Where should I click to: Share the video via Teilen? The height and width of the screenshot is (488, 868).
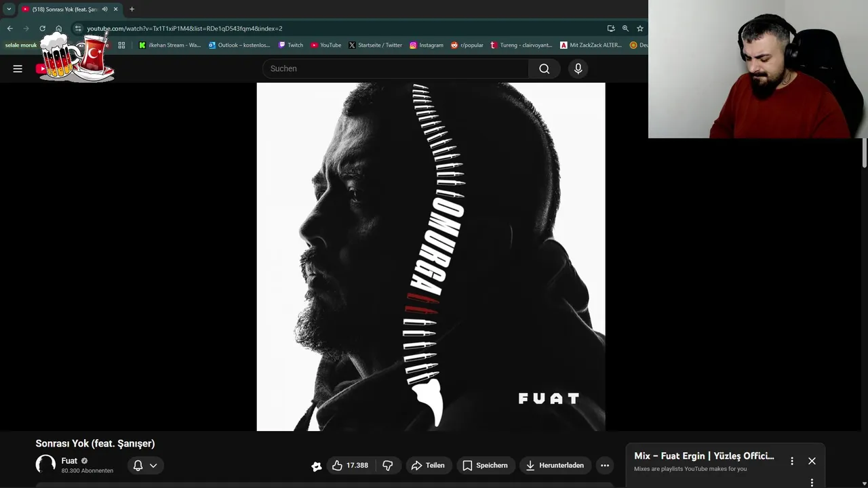pos(428,466)
